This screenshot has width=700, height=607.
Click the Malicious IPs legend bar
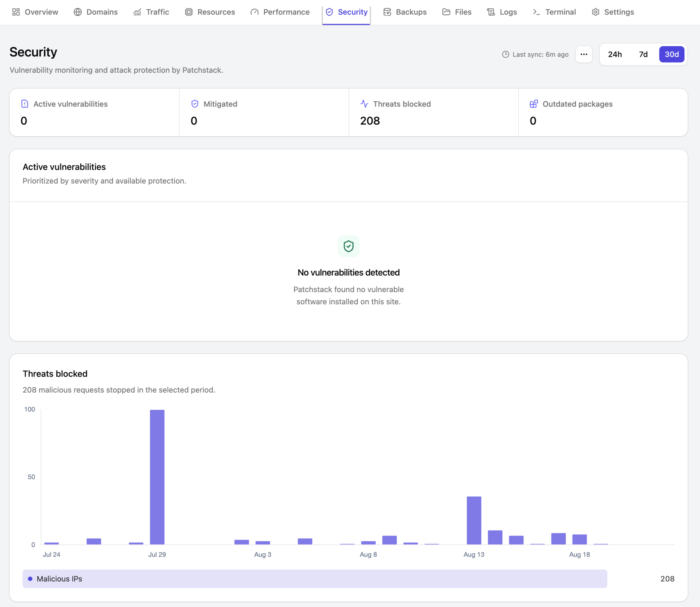(x=314, y=579)
